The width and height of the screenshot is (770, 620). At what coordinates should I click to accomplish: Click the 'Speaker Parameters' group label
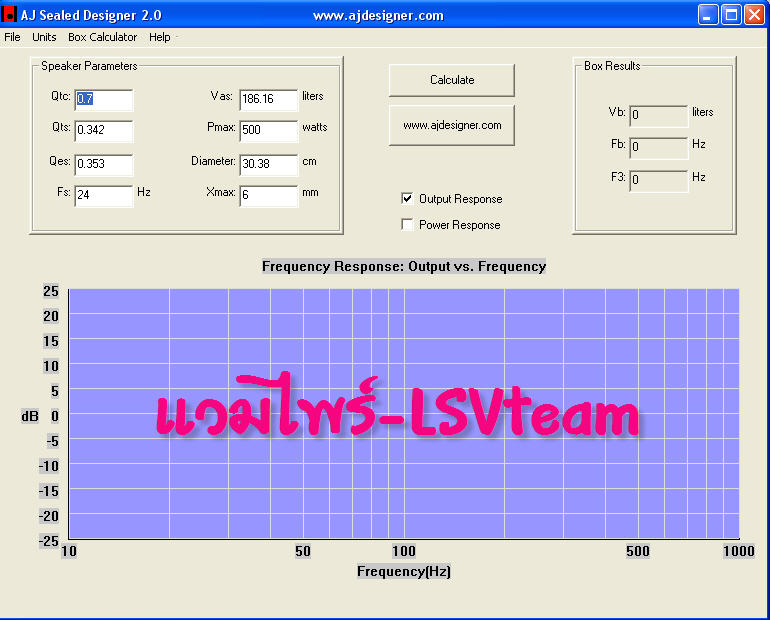coord(89,66)
